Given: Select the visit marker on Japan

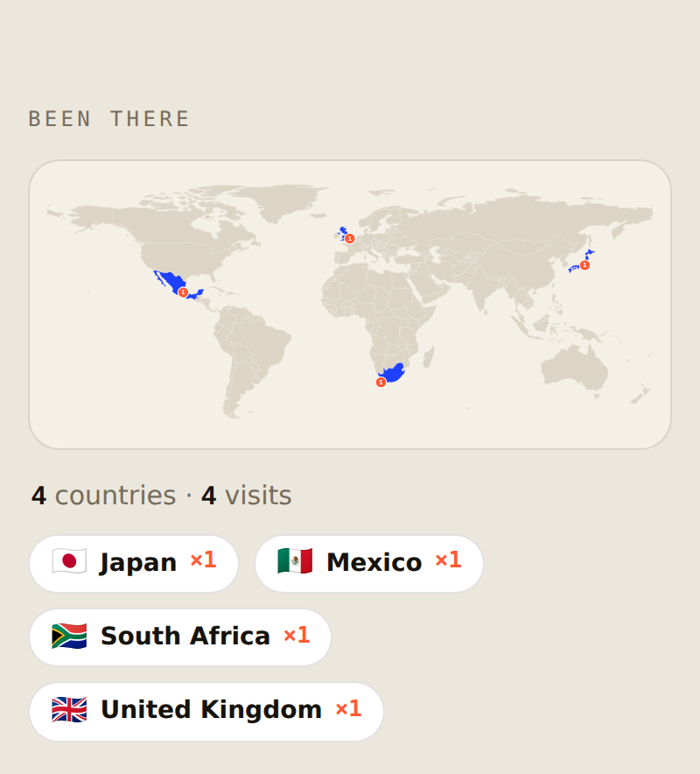Looking at the screenshot, I should coord(584,265).
